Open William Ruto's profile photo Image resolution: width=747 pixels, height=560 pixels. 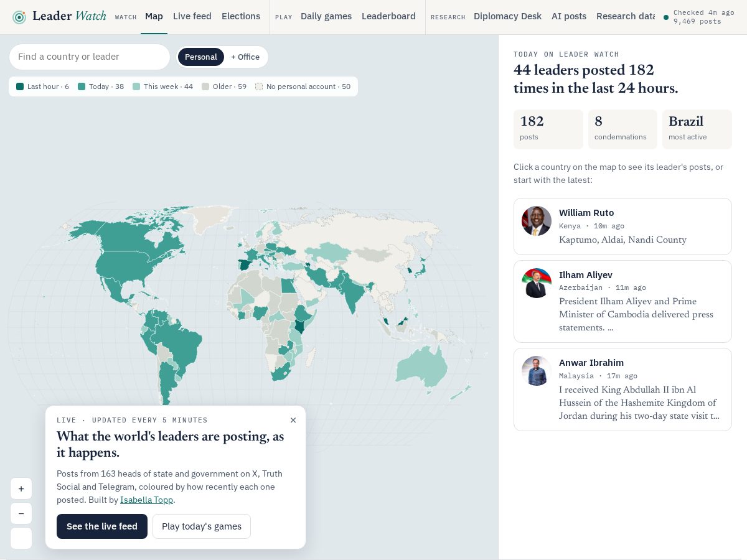pyautogui.click(x=537, y=221)
